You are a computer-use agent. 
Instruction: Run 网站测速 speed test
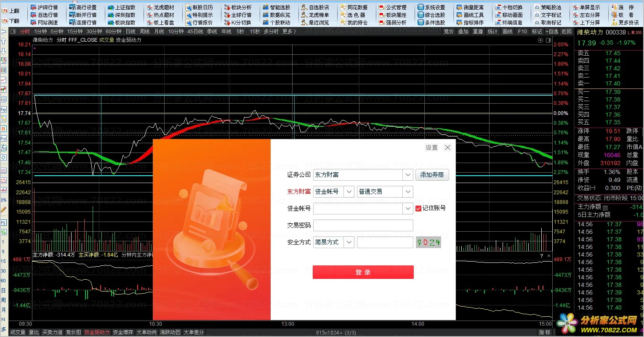coord(44,22)
